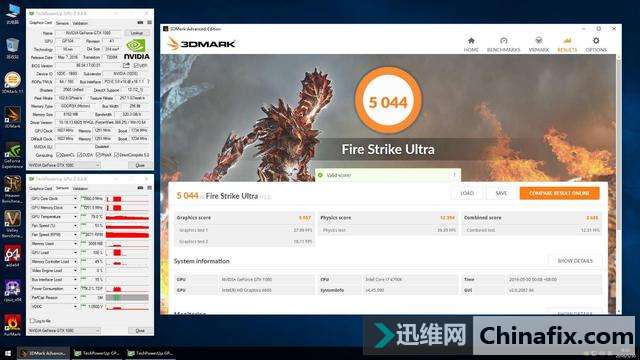This screenshot has width=640, height=360.
Task: Switch to Validation tab in top GPU-Z
Action: coord(80,23)
